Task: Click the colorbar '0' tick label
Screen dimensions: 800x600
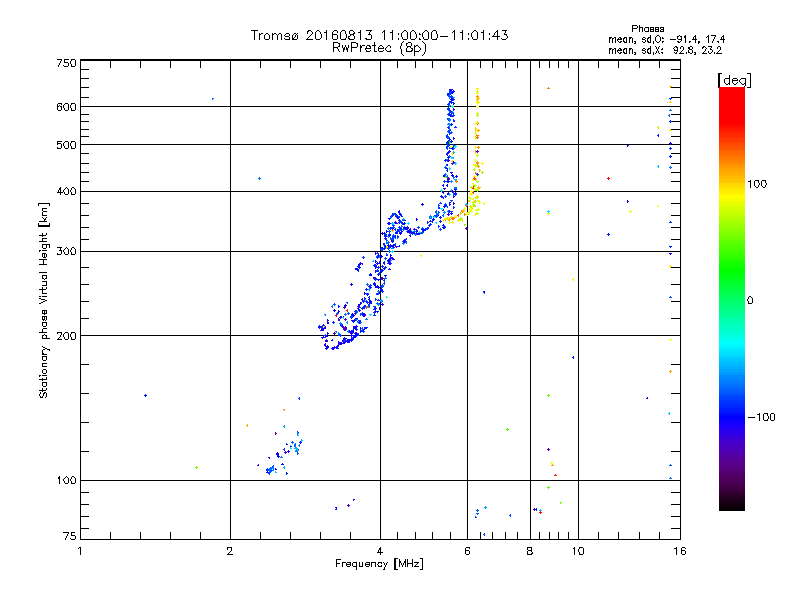Action: (749, 301)
